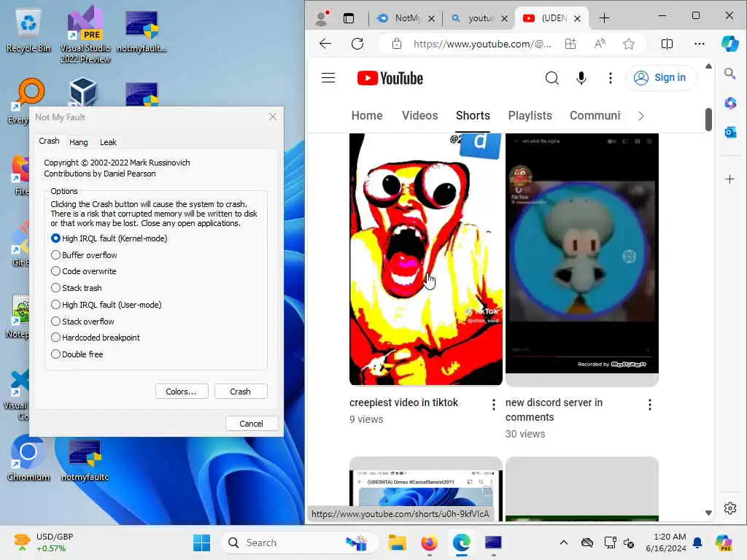
Task: Open options for new discord server short
Action: pyautogui.click(x=650, y=404)
